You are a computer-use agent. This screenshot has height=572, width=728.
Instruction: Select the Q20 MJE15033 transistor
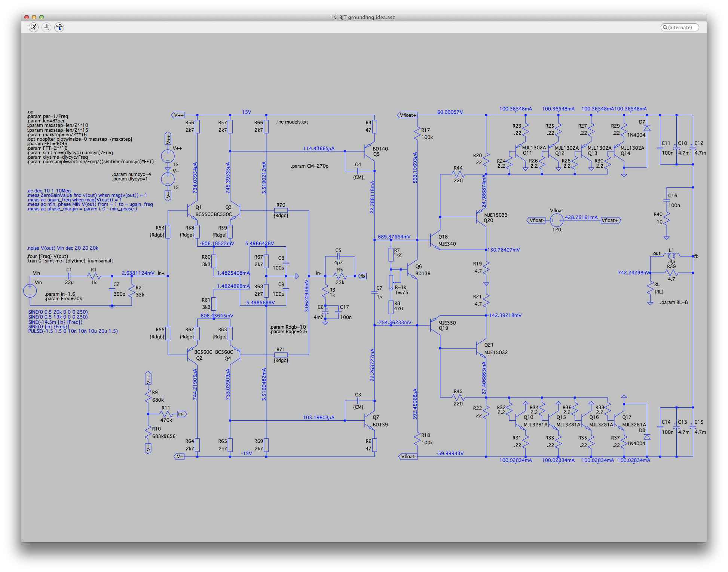click(481, 217)
